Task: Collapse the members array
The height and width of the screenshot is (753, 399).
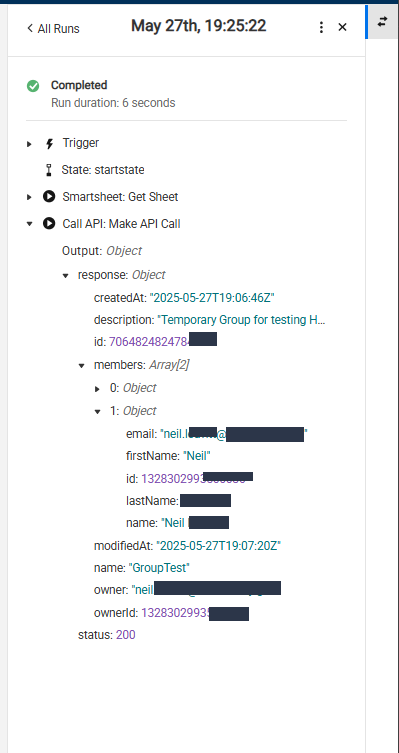Action: pos(82,365)
